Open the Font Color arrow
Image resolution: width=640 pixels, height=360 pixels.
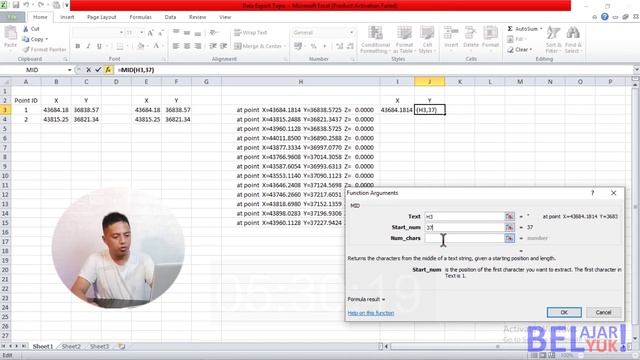tap(162, 46)
